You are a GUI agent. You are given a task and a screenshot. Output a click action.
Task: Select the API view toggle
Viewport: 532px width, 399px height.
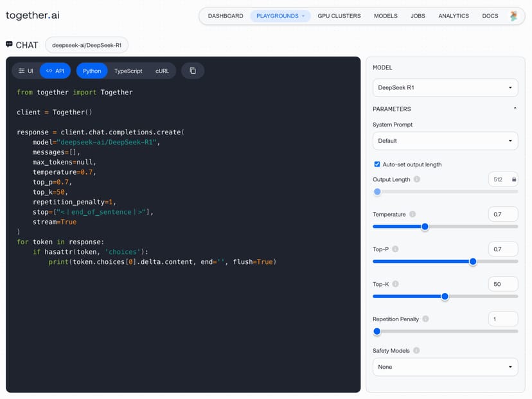pyautogui.click(x=55, y=71)
